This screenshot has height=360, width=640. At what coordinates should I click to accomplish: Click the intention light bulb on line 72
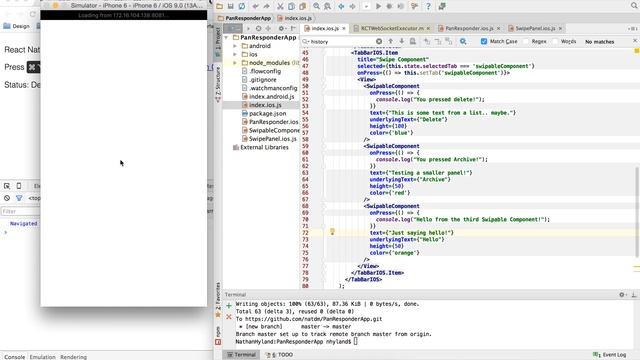point(332,232)
